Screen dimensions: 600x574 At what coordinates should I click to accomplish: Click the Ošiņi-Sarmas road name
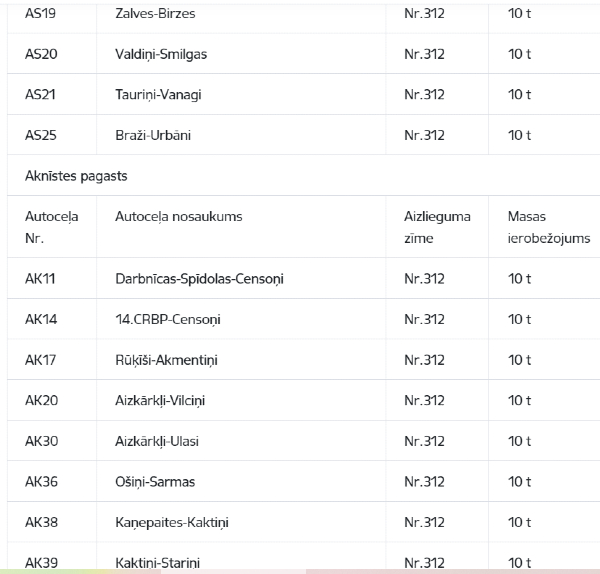pos(155,482)
